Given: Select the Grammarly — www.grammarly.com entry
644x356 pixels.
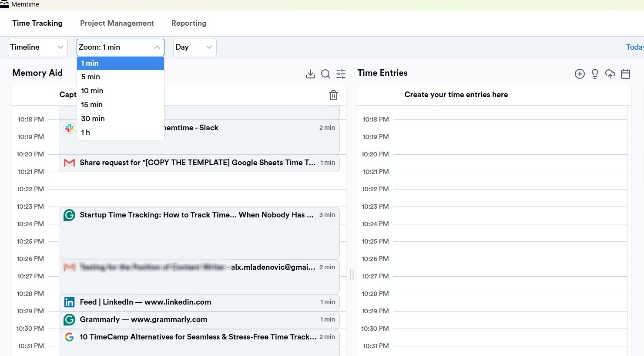Looking at the screenshot, I should (x=199, y=320).
